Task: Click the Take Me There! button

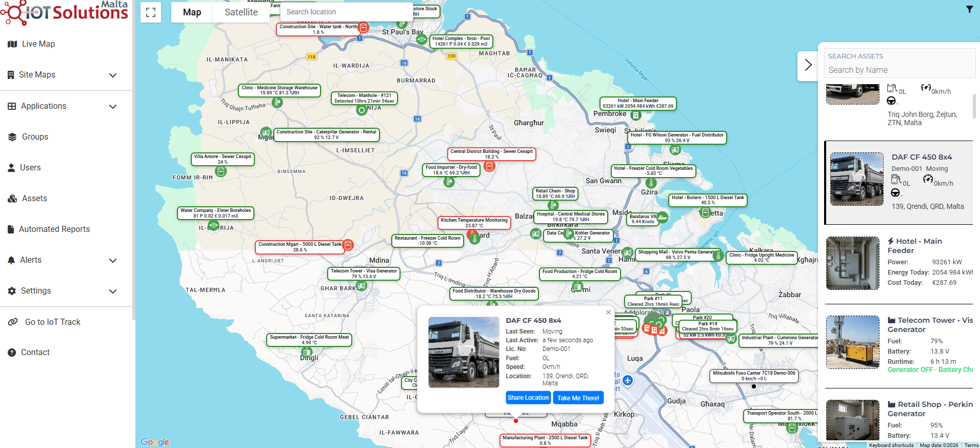Action: click(578, 398)
